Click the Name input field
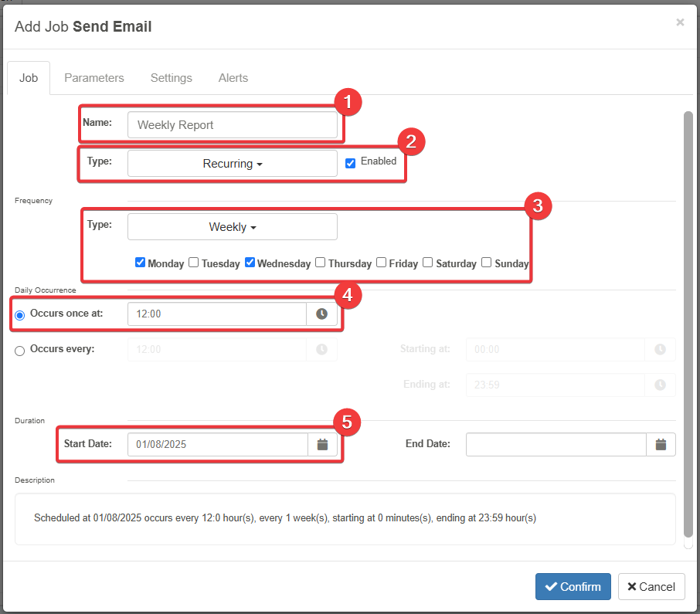The image size is (700, 614). coord(232,125)
